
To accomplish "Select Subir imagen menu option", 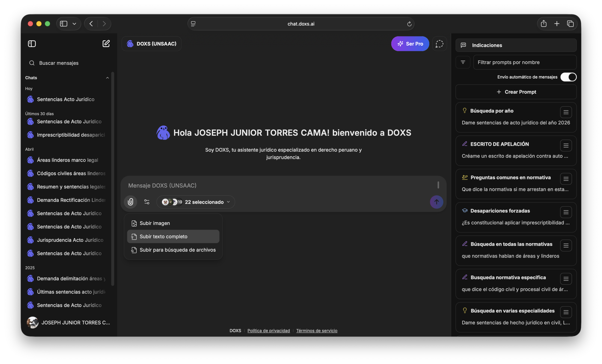I will click(x=173, y=223).
